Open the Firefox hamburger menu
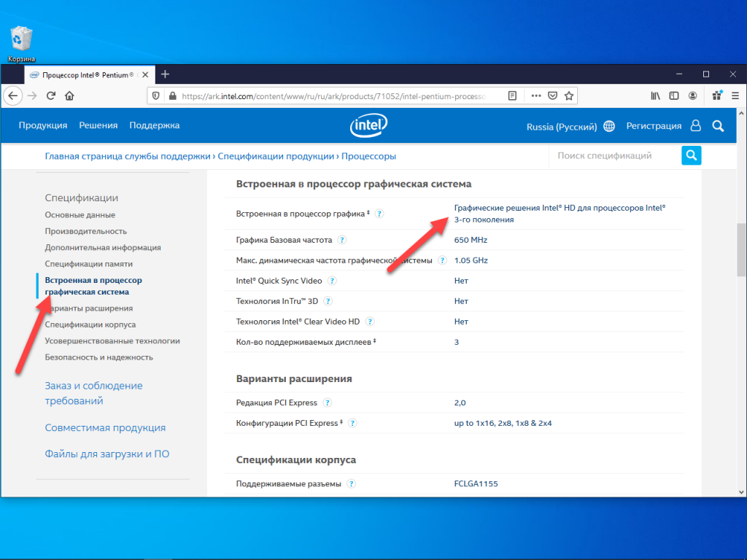Viewport: 747px width, 560px height. (735, 96)
